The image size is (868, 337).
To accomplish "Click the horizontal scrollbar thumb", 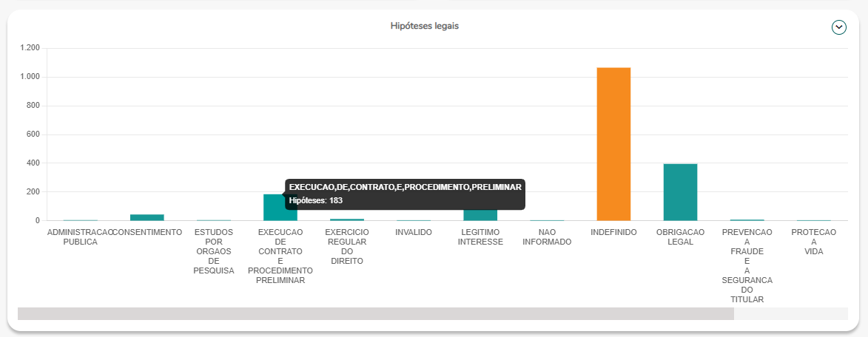I will pos(375,314).
